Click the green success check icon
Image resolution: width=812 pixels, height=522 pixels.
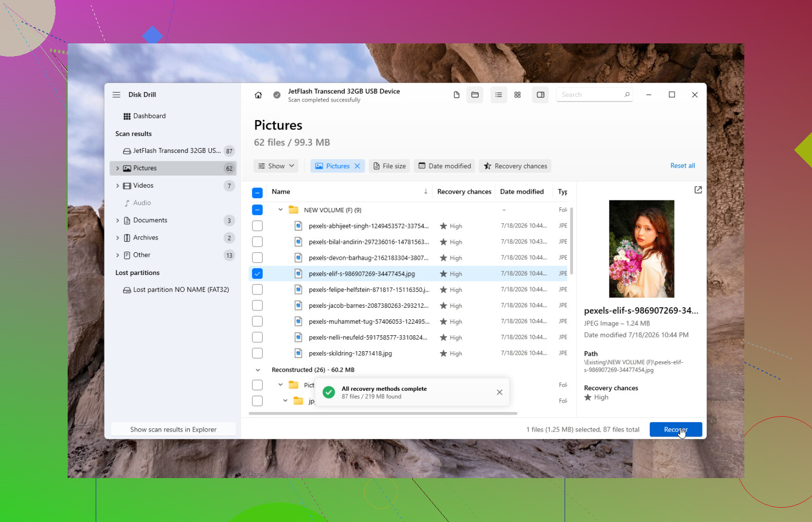(329, 392)
